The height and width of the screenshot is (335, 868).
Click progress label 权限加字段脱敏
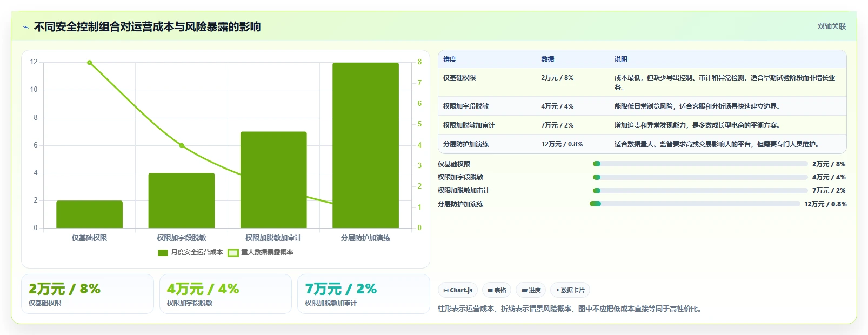click(x=460, y=177)
